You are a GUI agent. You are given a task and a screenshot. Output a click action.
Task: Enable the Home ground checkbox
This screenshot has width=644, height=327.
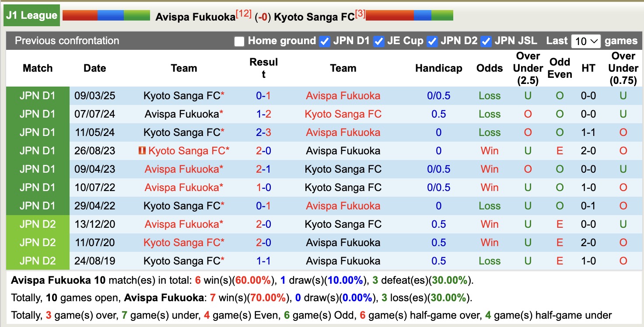(x=239, y=41)
